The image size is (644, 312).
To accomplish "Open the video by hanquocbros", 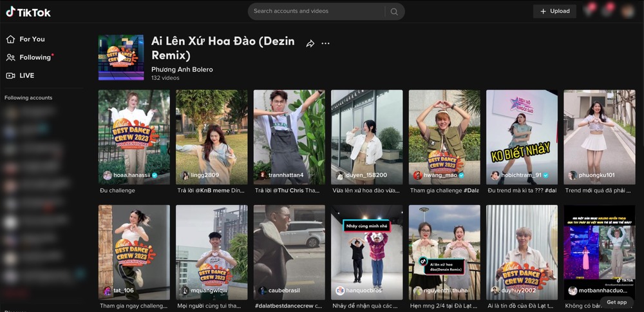I will 366,248.
